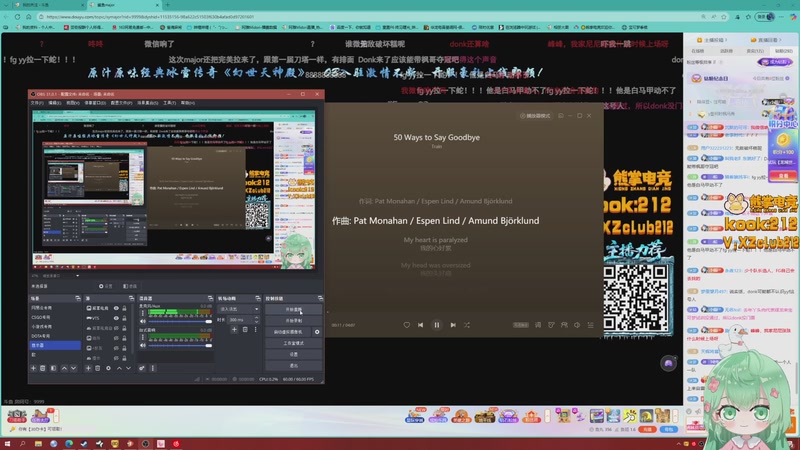Skip to next track in music player
The height and width of the screenshot is (450, 800).
pyautogui.click(x=453, y=325)
